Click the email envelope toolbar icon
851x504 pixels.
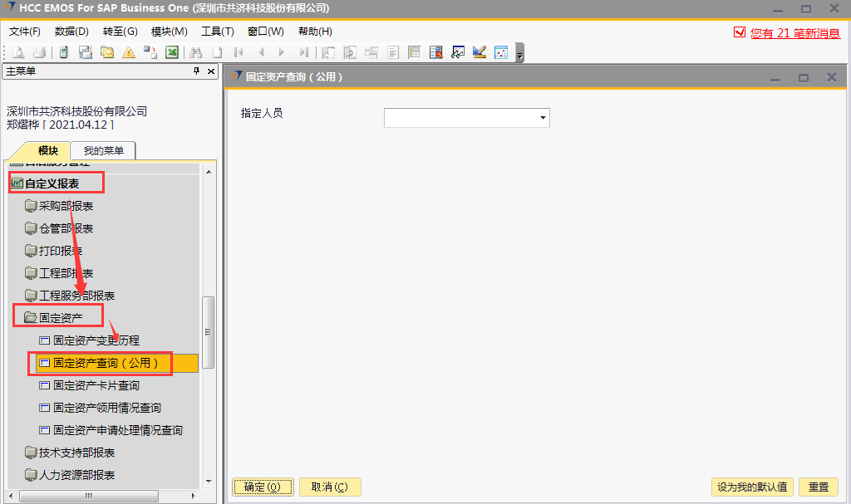107,52
